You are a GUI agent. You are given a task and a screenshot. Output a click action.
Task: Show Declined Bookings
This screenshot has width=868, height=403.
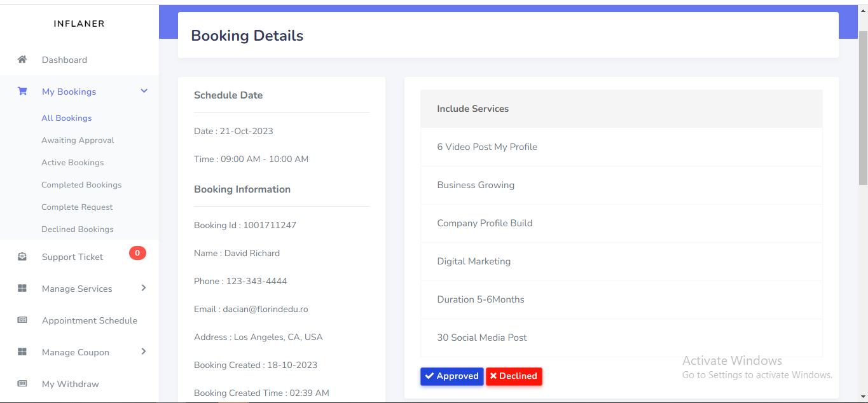click(x=78, y=229)
